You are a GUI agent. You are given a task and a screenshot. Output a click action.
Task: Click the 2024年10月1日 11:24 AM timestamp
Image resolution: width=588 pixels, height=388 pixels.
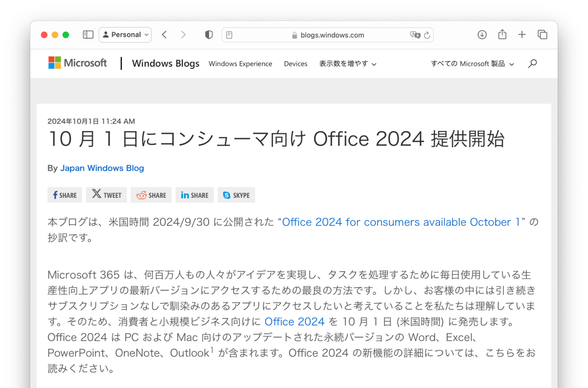pyautogui.click(x=91, y=121)
